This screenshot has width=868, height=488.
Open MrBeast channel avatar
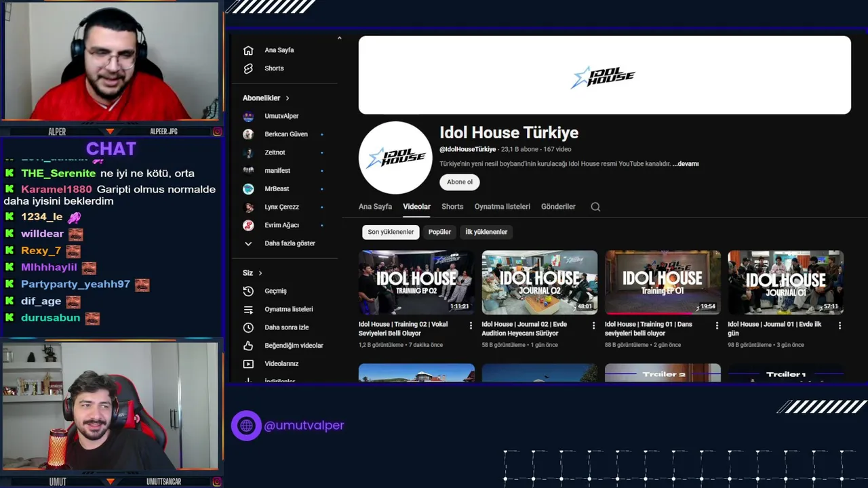point(248,188)
